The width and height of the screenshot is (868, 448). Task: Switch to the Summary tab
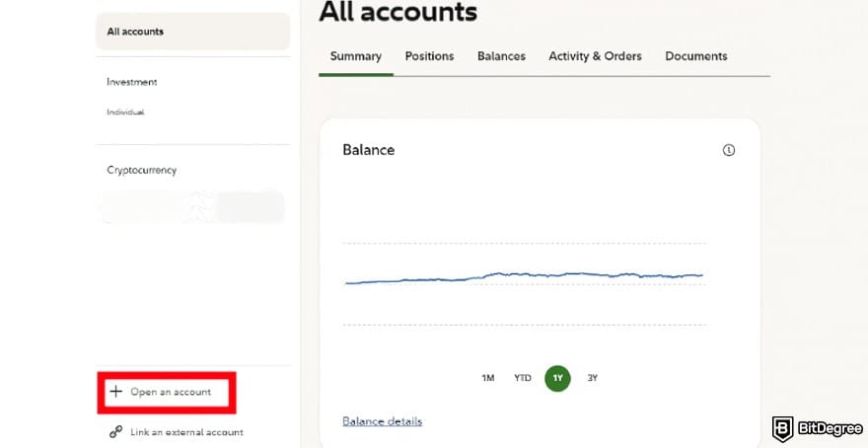356,56
